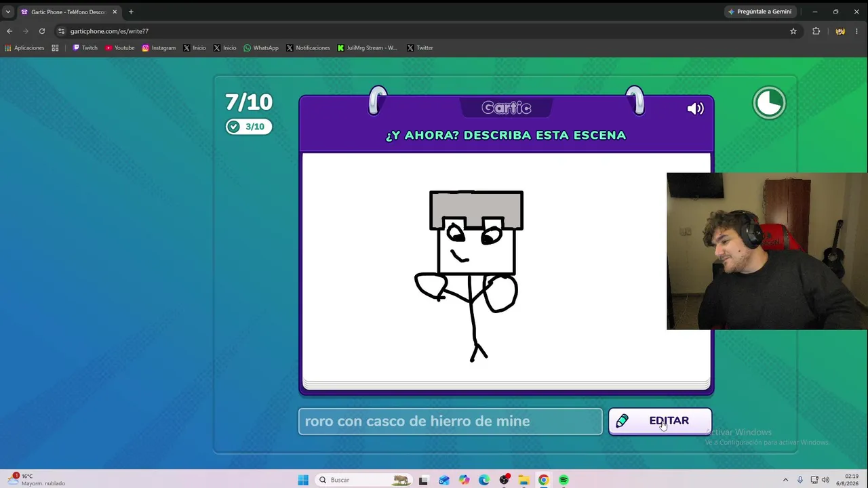This screenshot has height=488, width=868.
Task: Open Spotify from the taskbar
Action: (564, 480)
